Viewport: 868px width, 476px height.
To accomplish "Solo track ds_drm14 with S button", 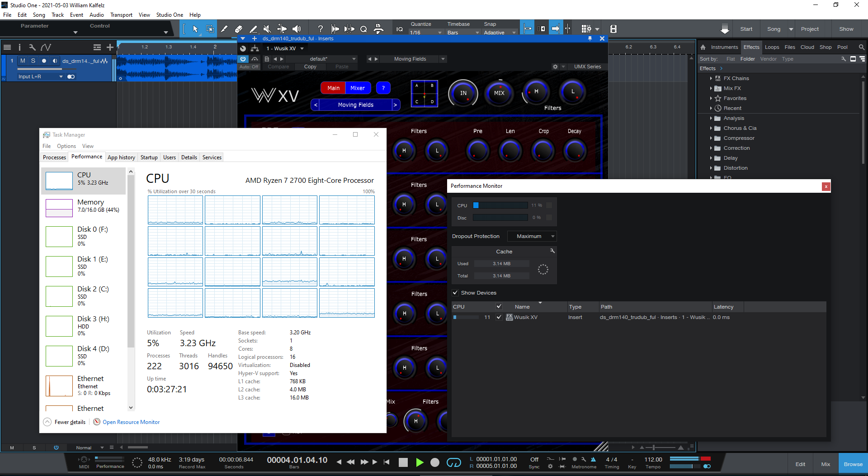I will pyautogui.click(x=33, y=61).
